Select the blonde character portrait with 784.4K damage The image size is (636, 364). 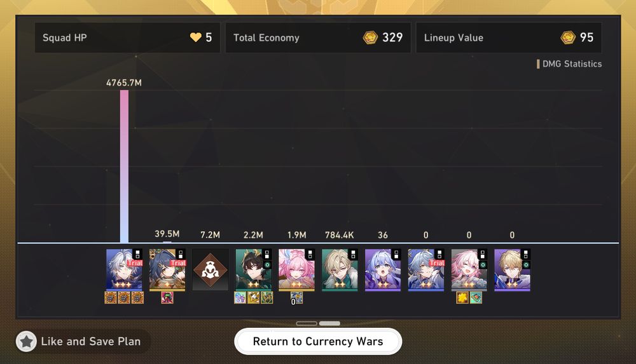340,269
